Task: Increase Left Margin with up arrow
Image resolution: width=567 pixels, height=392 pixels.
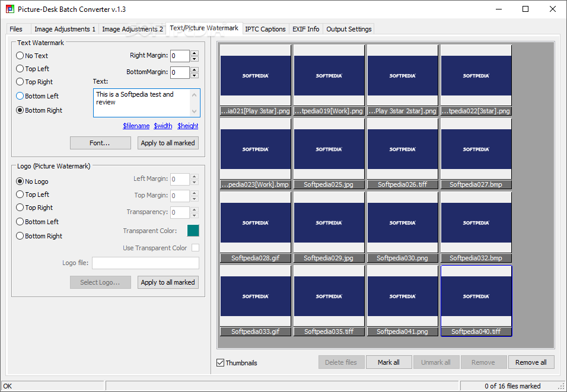Action: pos(195,176)
